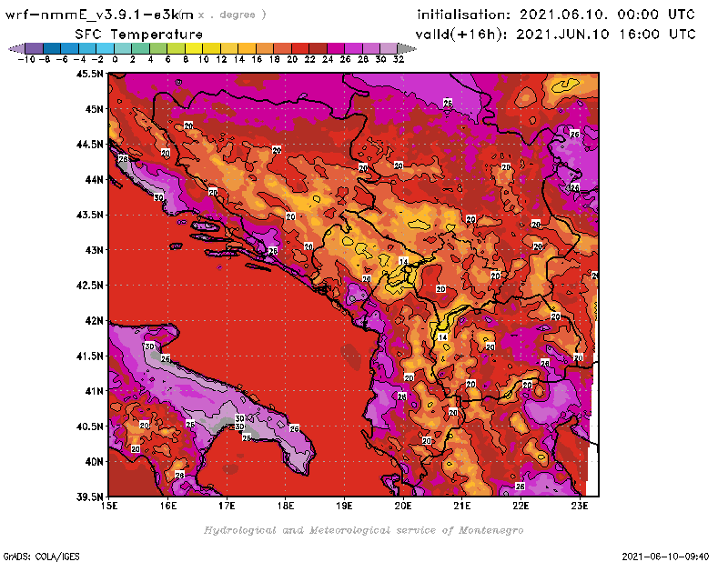Click the '43.5N' latitude label
The width and height of the screenshot is (728, 562).
(x=90, y=215)
